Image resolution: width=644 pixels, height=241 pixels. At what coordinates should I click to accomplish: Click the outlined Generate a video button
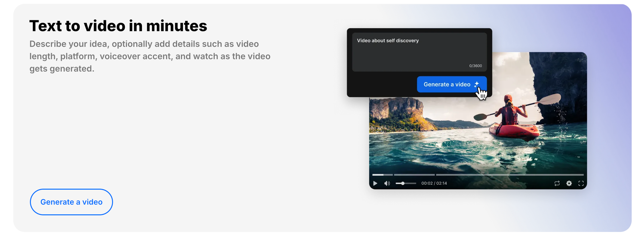coord(71,202)
